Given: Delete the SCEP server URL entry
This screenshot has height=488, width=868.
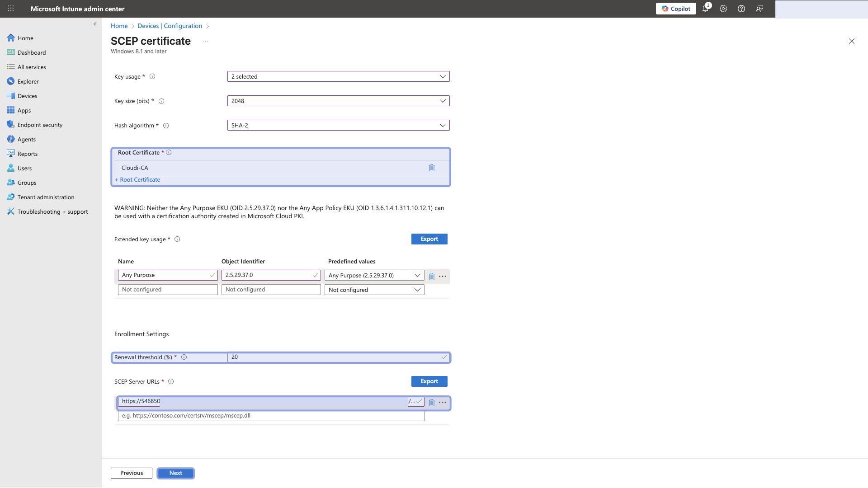Looking at the screenshot, I should click(432, 402).
